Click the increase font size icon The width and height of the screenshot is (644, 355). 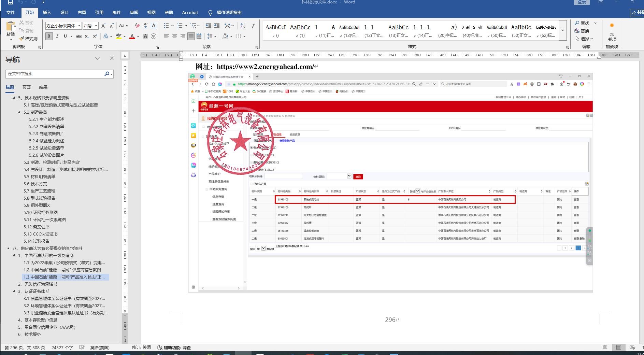coord(103,26)
